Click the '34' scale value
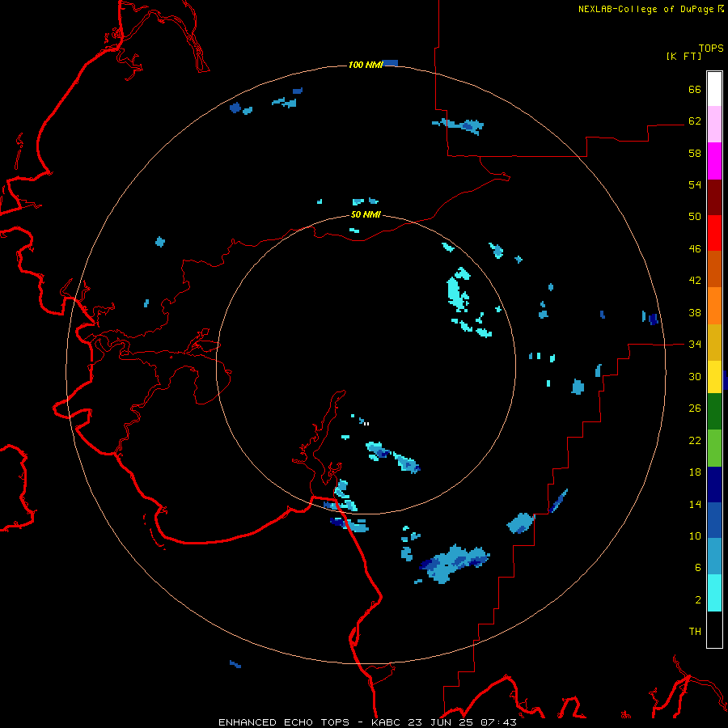Screen dimensions: 728x728 (695, 345)
